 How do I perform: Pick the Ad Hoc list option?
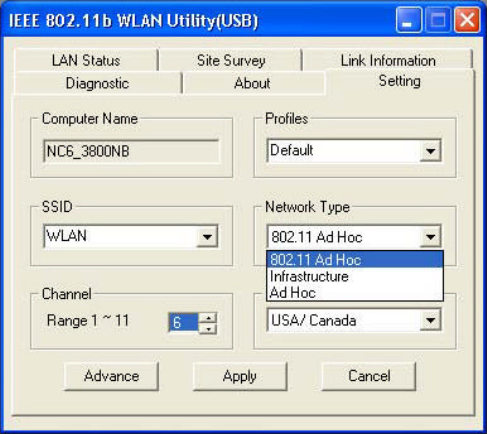(355, 293)
